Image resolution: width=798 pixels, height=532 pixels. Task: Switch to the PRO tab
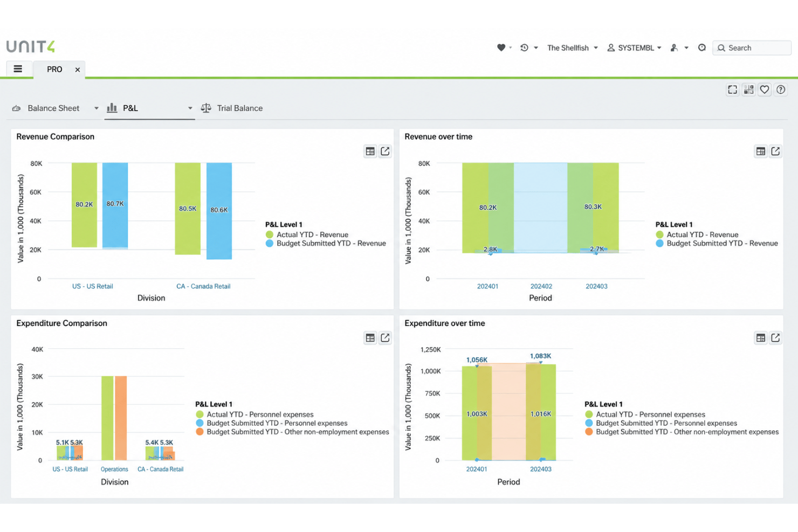54,70
